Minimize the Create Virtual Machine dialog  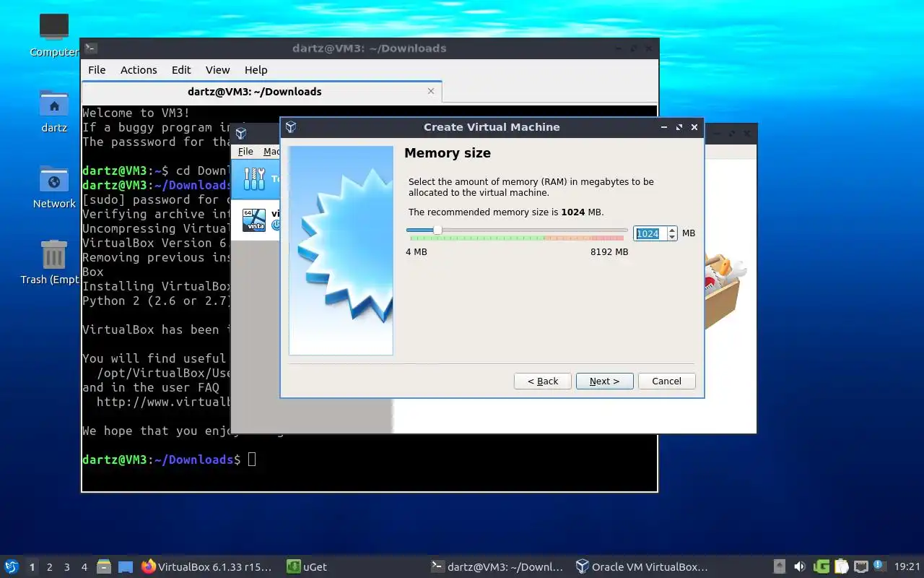[664, 127]
